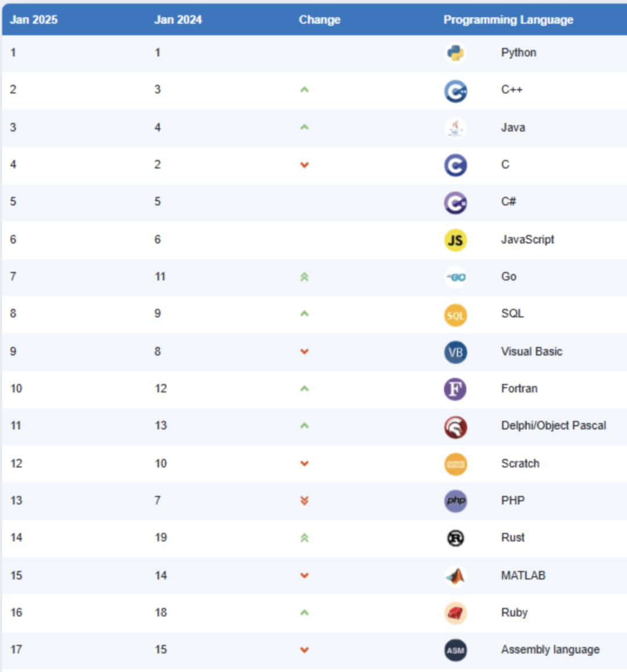Click the double down arrow for PHP
This screenshot has height=672, width=627.
point(304,501)
